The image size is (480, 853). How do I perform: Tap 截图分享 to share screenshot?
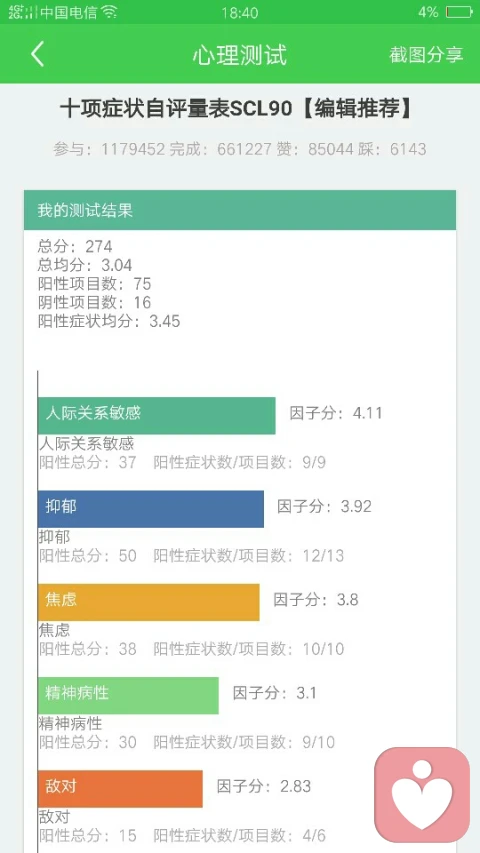[426, 54]
